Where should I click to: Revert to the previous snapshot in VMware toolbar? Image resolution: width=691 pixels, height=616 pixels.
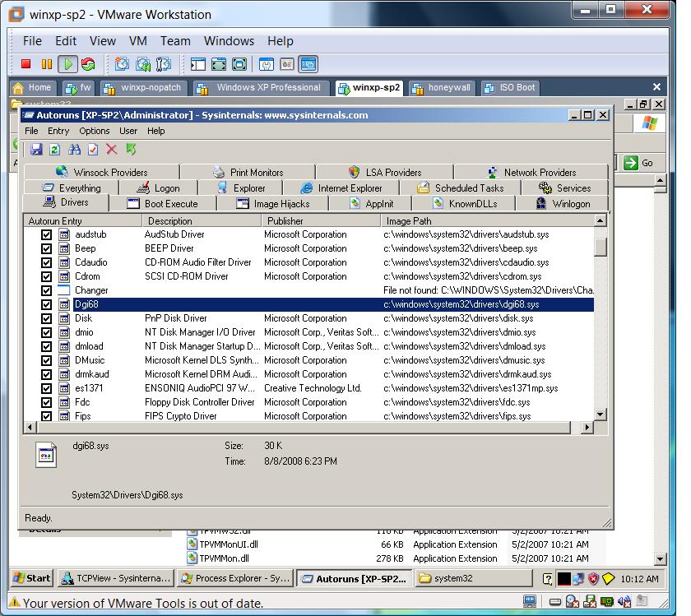point(143,64)
